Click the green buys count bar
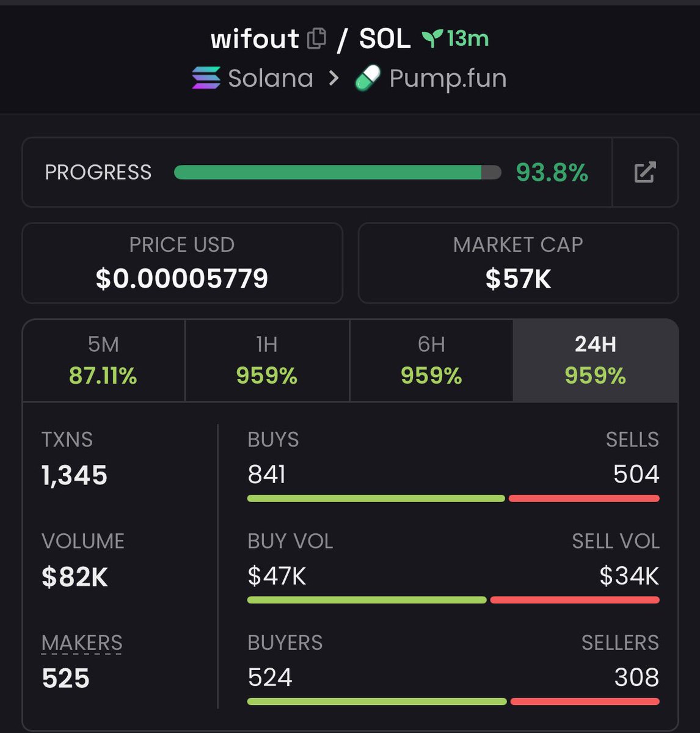This screenshot has width=700, height=733. 376,498
